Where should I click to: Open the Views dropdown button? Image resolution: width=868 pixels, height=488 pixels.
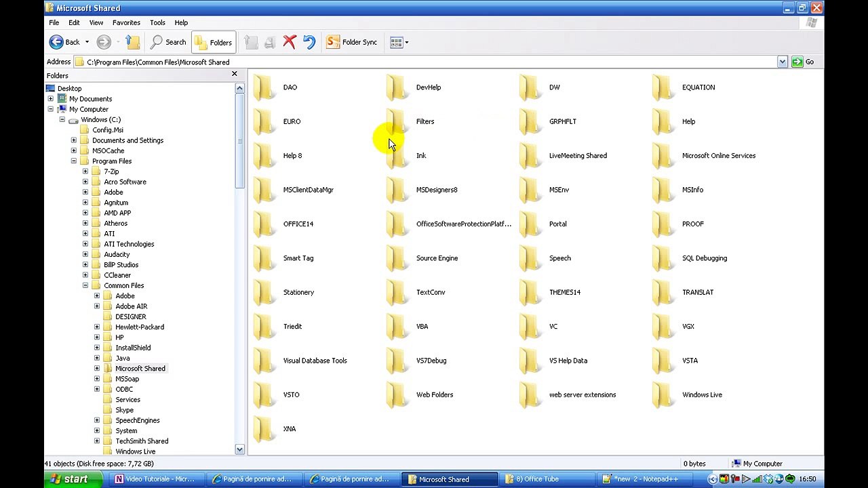(399, 42)
